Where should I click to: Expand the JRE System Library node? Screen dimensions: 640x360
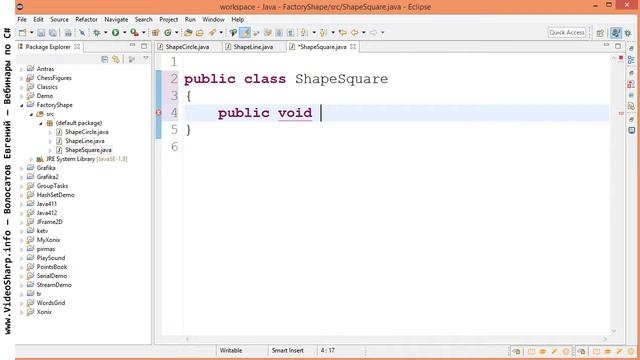[x=31, y=159]
